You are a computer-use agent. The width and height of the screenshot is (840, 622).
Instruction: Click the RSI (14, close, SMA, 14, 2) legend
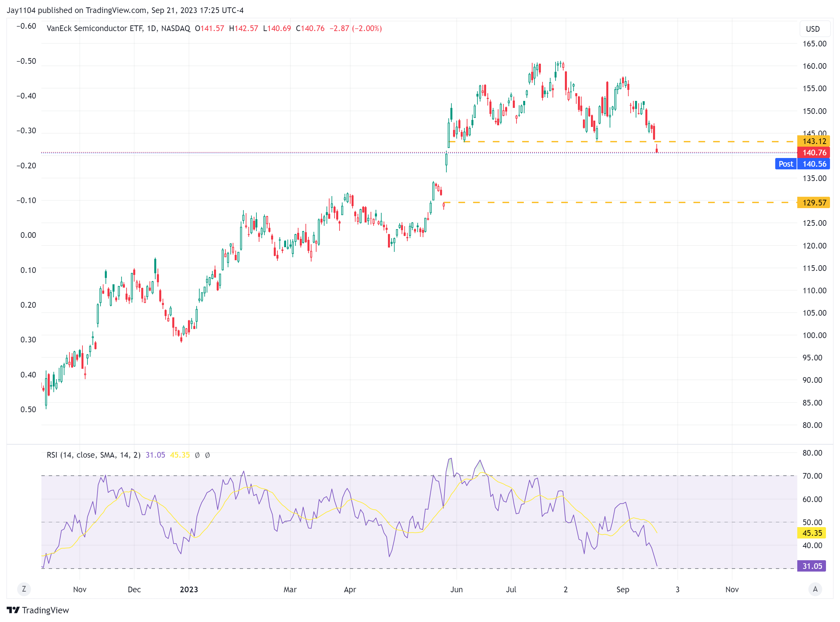[x=93, y=455]
